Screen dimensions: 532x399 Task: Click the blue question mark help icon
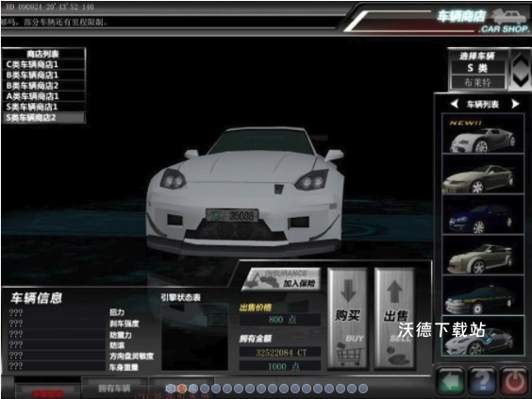coord(482,381)
